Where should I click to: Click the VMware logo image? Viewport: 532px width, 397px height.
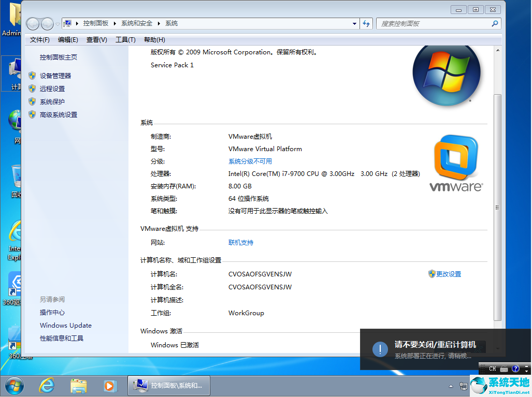pyautogui.click(x=456, y=163)
